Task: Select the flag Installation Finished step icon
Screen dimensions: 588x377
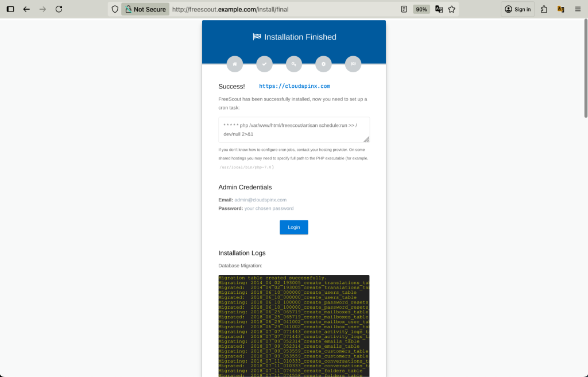Action: tap(353, 64)
